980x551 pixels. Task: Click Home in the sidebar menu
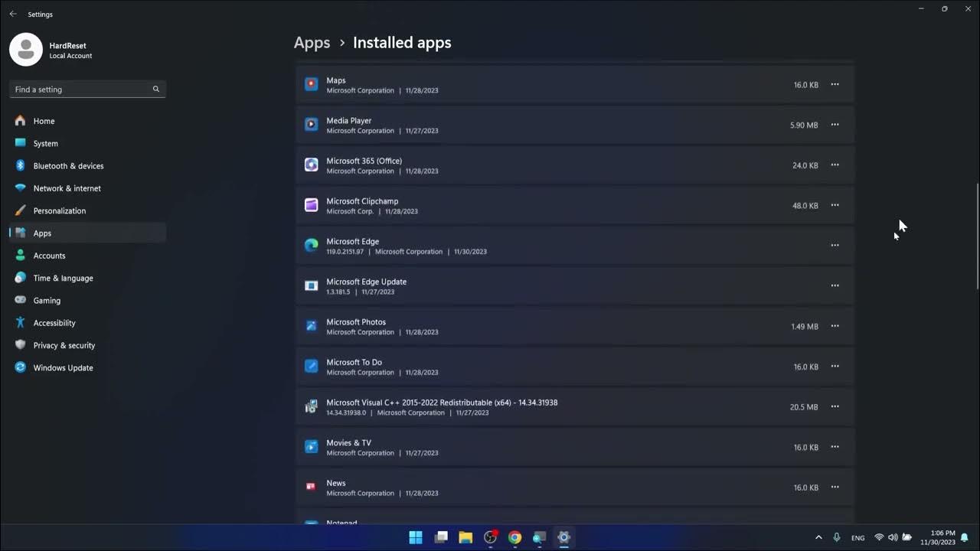coord(44,121)
